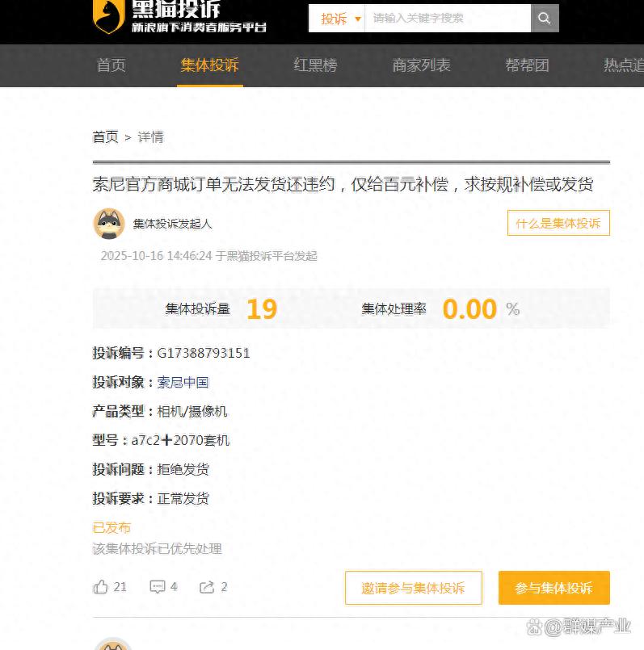Open the partially visible 热点 tab

(624, 65)
